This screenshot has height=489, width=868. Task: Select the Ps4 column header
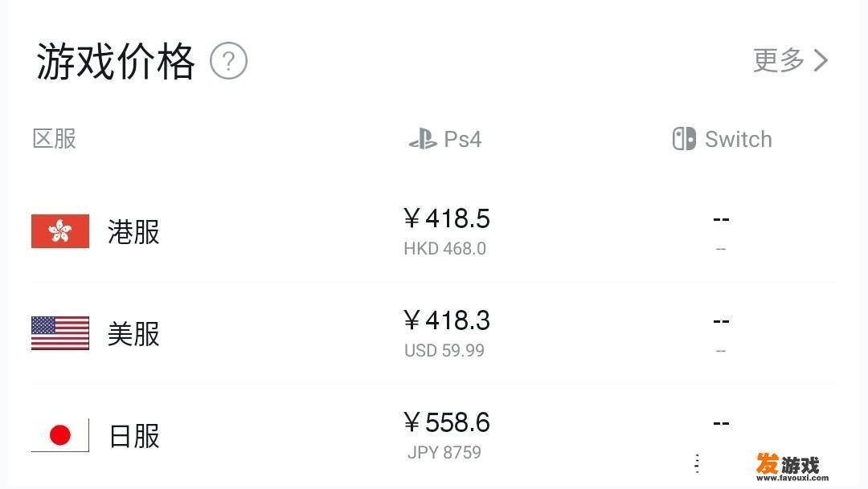[445, 139]
